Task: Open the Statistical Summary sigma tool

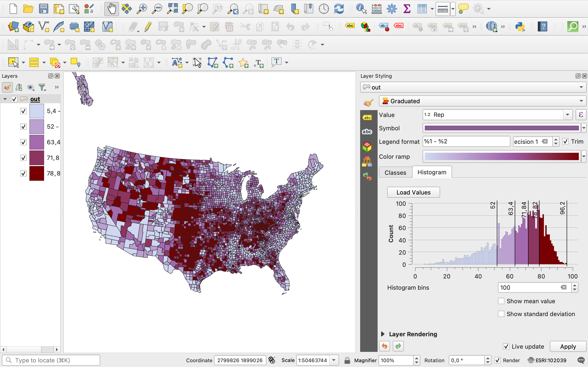Action: (407, 9)
